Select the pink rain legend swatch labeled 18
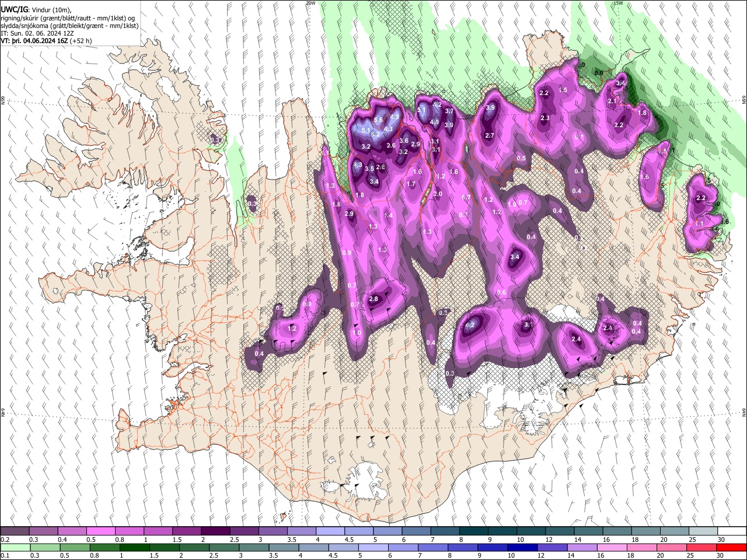The width and height of the screenshot is (747, 560). [642, 548]
